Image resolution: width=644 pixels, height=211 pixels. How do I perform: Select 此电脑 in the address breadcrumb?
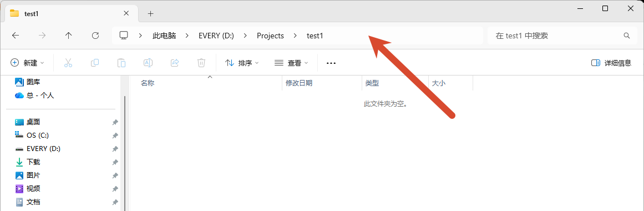point(164,36)
